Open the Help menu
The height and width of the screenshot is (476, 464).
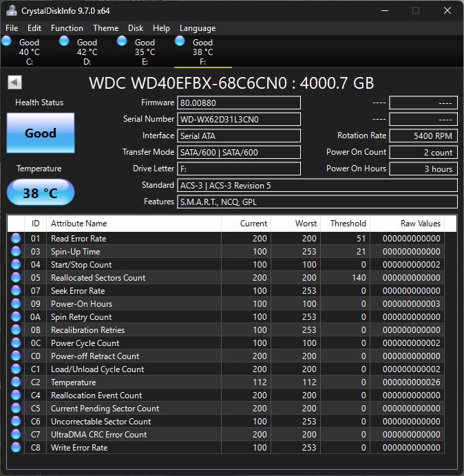161,28
